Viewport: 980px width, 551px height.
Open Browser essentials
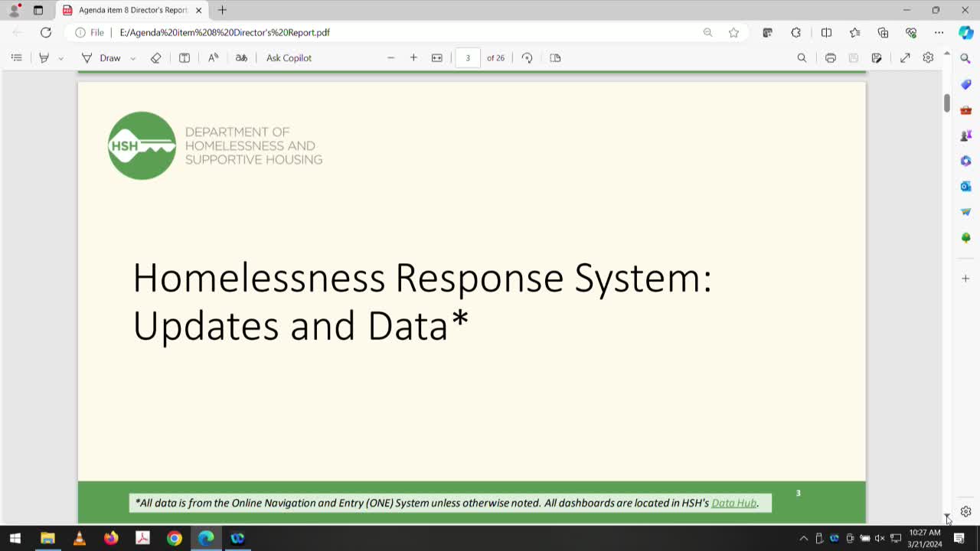coord(911,32)
